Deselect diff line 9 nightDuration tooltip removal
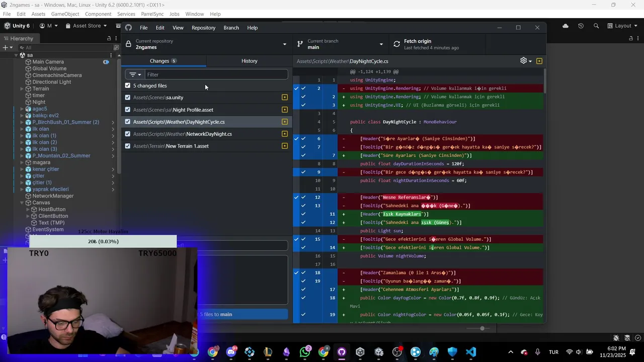This screenshot has width=644, height=362. pyautogui.click(x=303, y=172)
